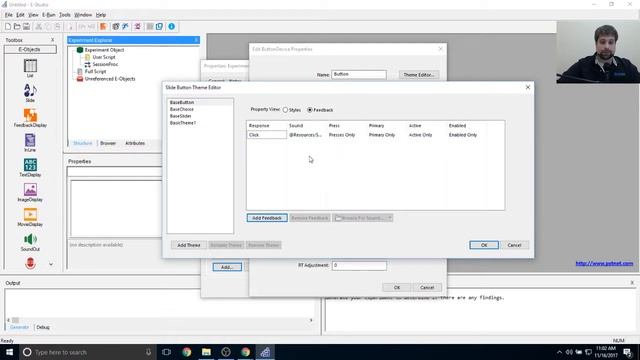Click the Name field containing Button

(359, 74)
